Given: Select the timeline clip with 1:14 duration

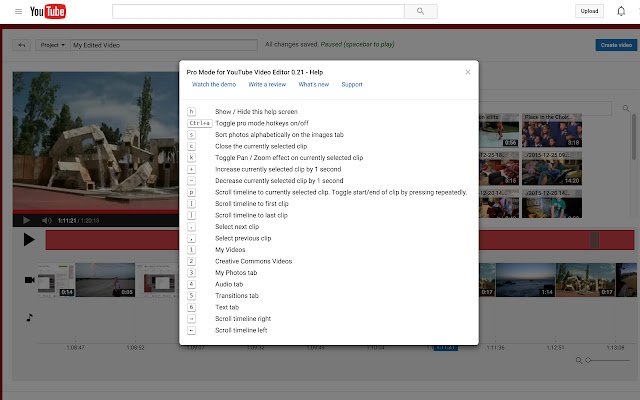Looking at the screenshot, I should pyautogui.click(x=525, y=280).
